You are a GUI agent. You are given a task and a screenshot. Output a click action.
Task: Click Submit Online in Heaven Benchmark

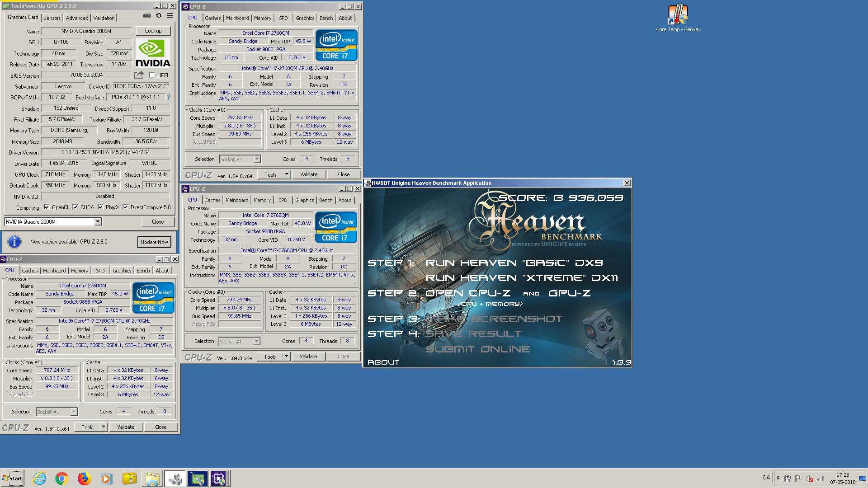coord(477,349)
